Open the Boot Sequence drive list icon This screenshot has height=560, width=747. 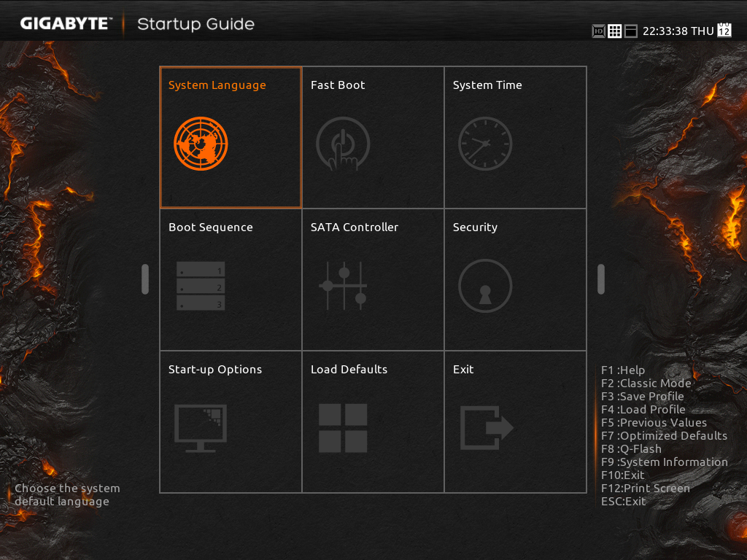pos(201,286)
